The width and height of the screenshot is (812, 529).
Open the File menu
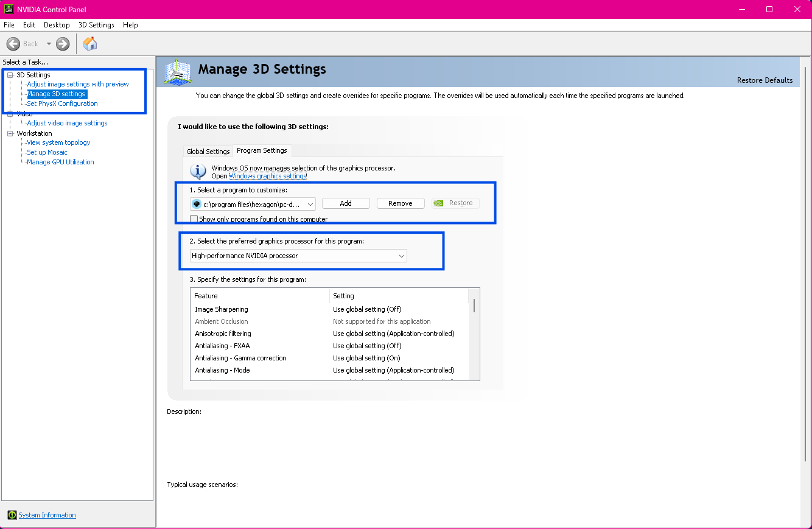click(9, 25)
